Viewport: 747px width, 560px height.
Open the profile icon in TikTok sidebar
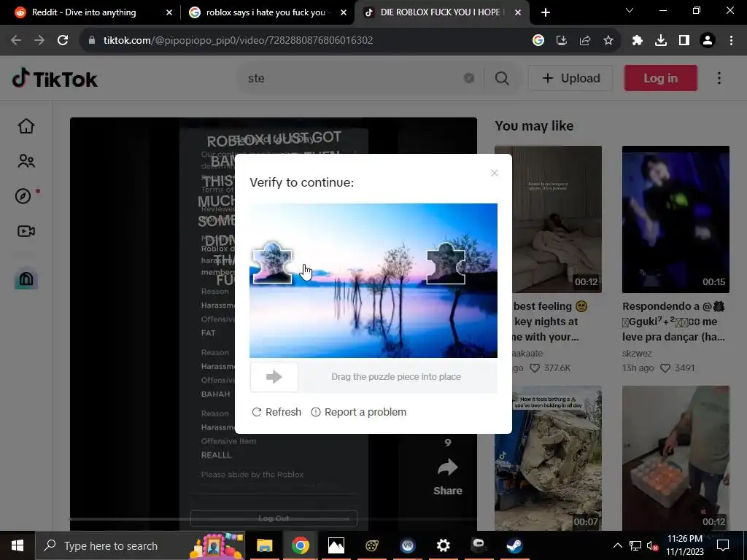pyautogui.click(x=26, y=279)
